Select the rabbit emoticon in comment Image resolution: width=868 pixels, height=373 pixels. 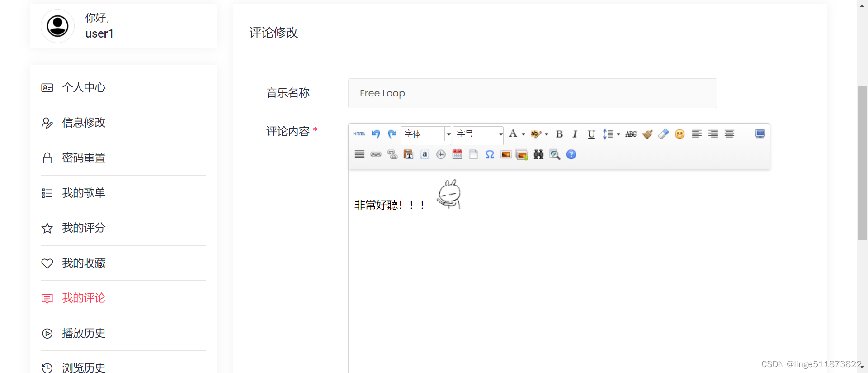coord(449,194)
